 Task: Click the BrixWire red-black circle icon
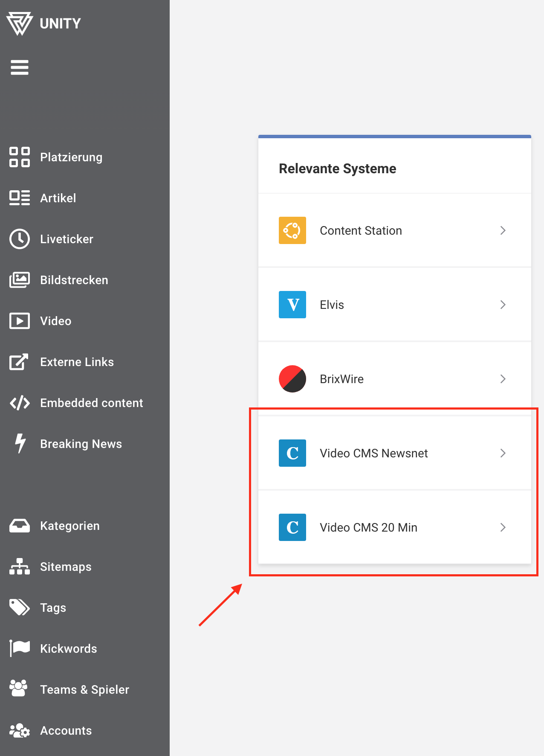[292, 379]
